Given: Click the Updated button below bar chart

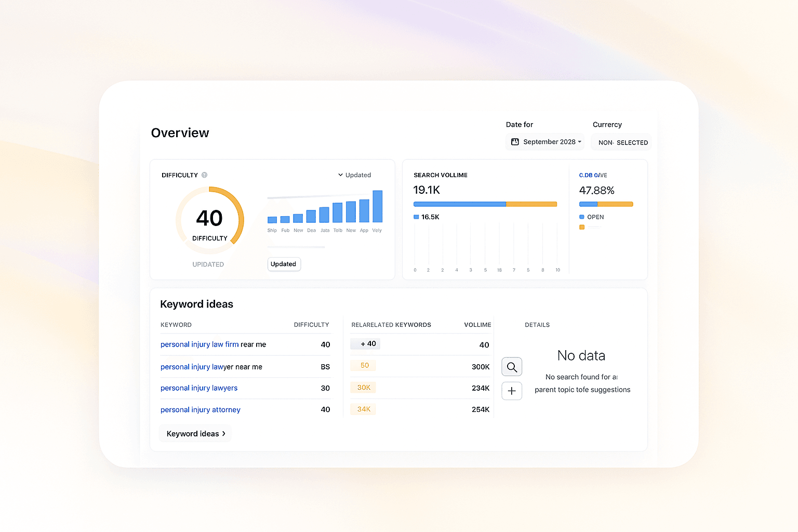Looking at the screenshot, I should pyautogui.click(x=284, y=264).
